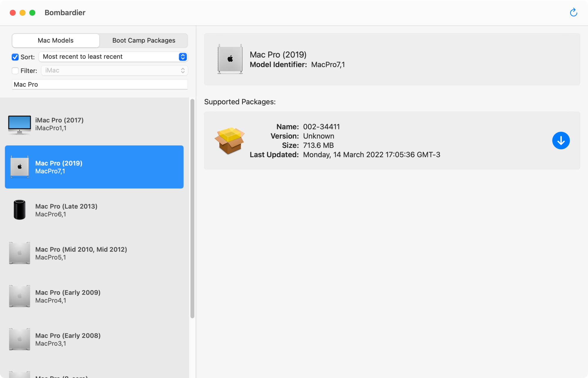588x378 pixels.
Task: Select the Mac Pro (Late 2013) row
Action: tap(94, 210)
